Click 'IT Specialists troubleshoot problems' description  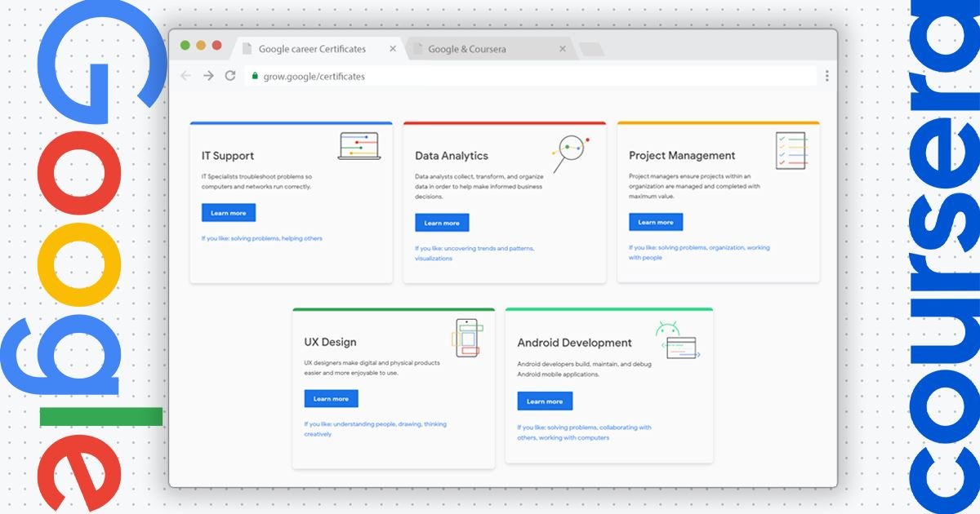(x=257, y=181)
